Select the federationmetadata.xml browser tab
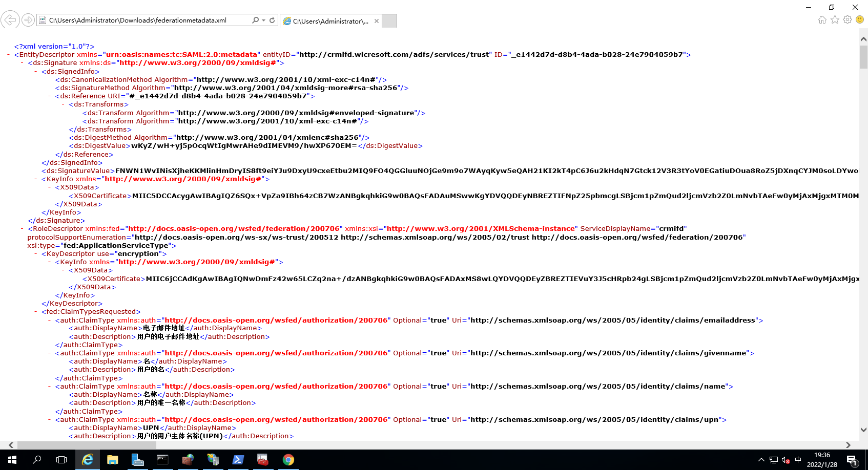The height and width of the screenshot is (470, 868). 330,21
